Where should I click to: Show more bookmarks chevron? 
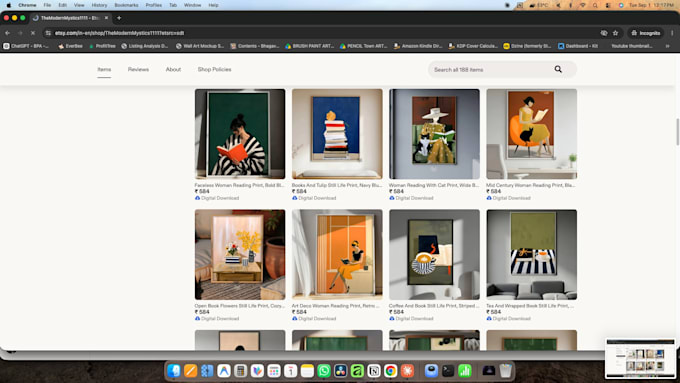(667, 46)
